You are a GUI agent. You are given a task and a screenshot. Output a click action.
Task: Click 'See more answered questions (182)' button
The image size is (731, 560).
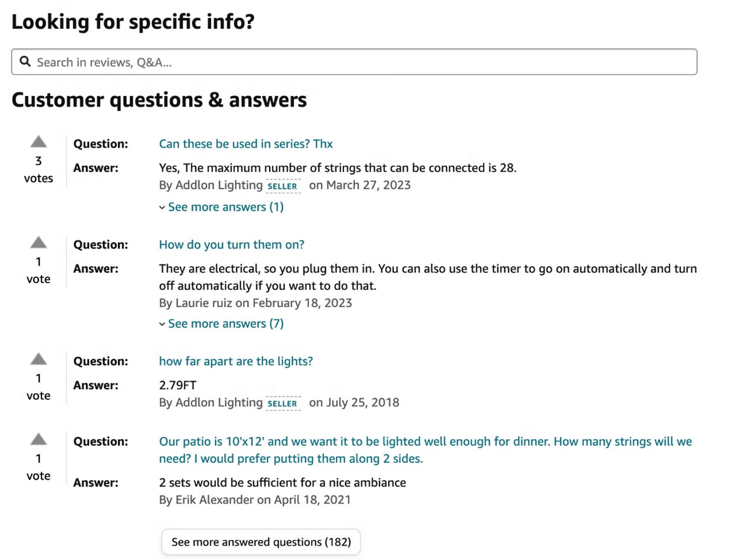[261, 542]
